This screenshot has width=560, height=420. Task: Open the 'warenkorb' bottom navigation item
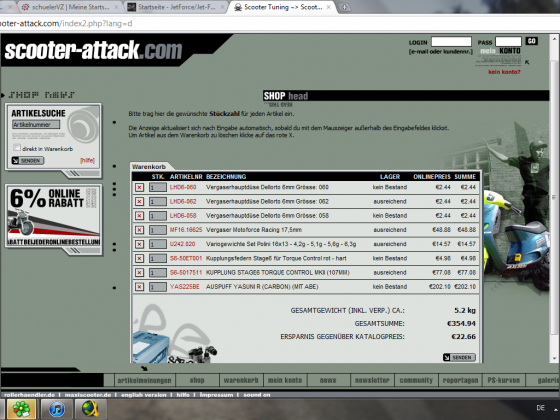point(241,380)
